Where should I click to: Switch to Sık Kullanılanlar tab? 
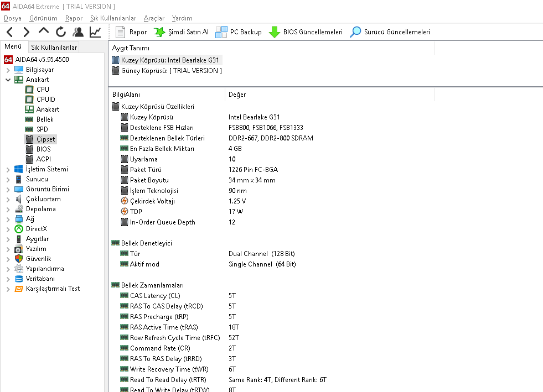54,48
